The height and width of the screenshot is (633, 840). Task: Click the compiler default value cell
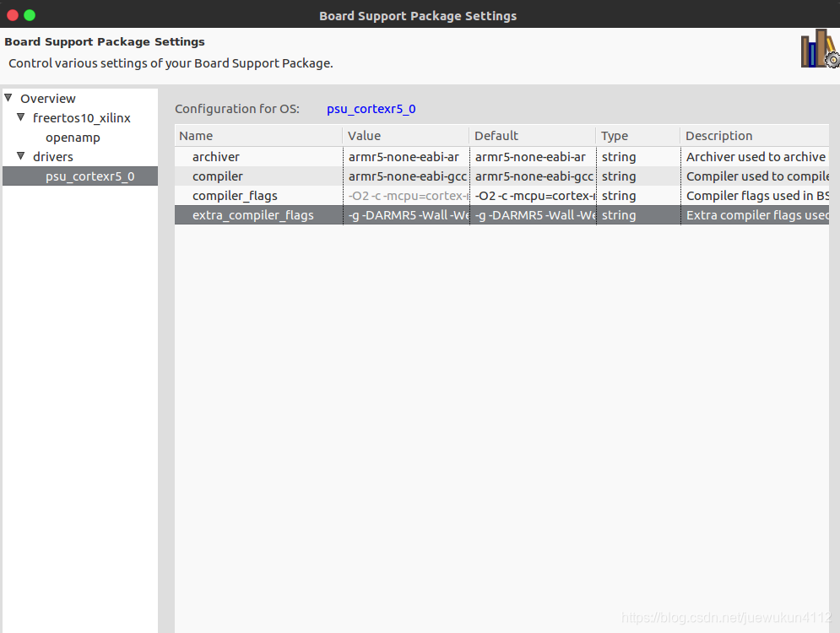pos(533,176)
